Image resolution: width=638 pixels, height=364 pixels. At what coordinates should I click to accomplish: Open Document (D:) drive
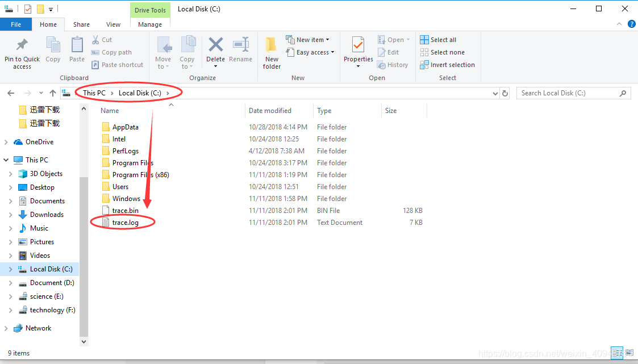52,283
